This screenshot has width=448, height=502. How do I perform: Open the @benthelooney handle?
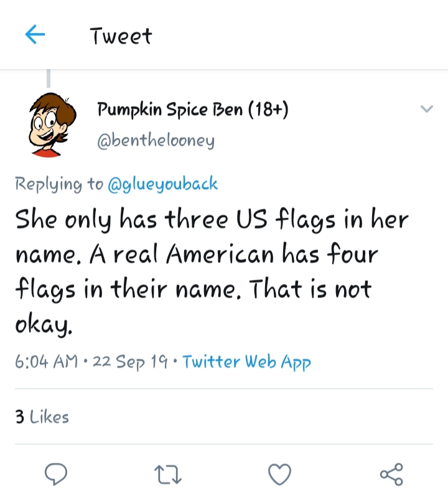[x=156, y=140]
